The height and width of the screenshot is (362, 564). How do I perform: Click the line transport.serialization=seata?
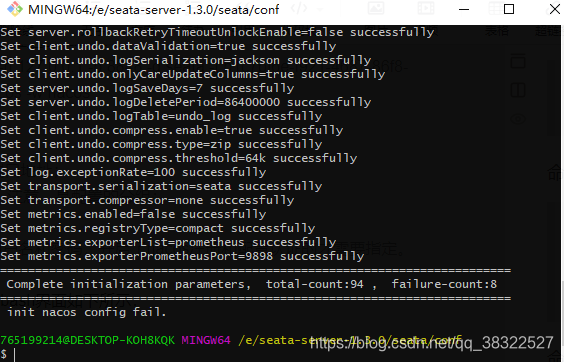tap(161, 187)
